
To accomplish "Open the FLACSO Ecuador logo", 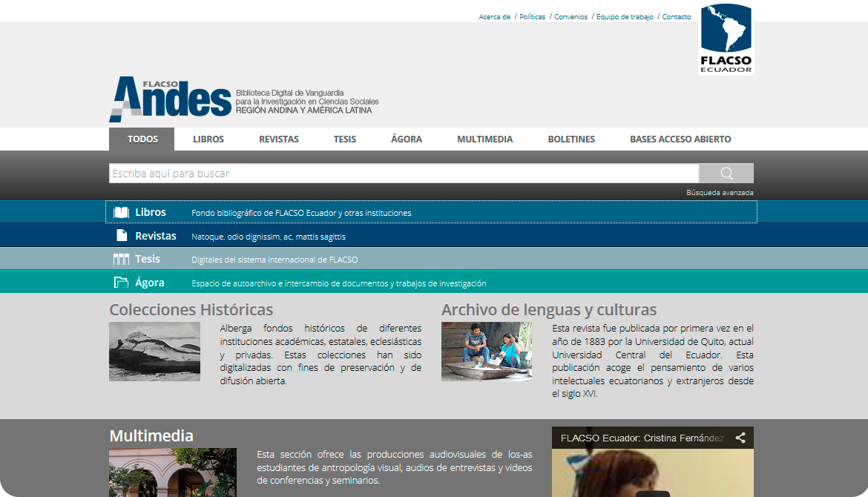I will [x=726, y=39].
